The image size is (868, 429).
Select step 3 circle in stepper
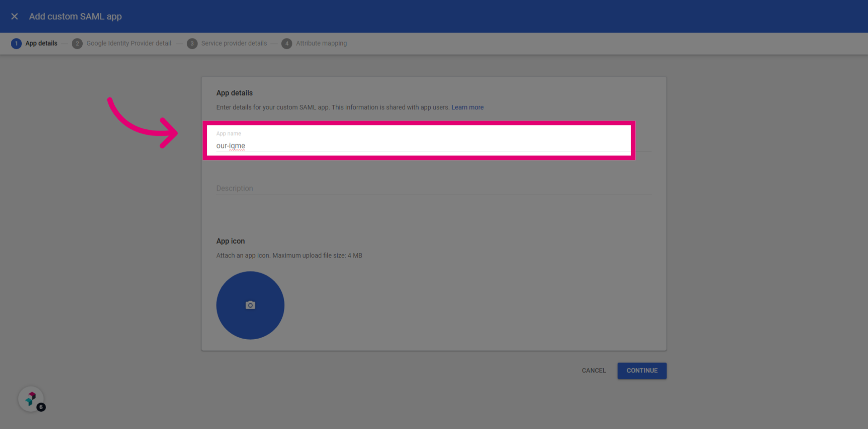click(192, 43)
